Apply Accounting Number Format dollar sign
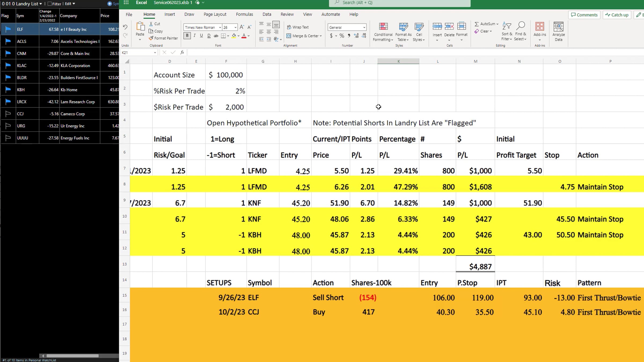This screenshot has height=362, width=644. [x=331, y=36]
